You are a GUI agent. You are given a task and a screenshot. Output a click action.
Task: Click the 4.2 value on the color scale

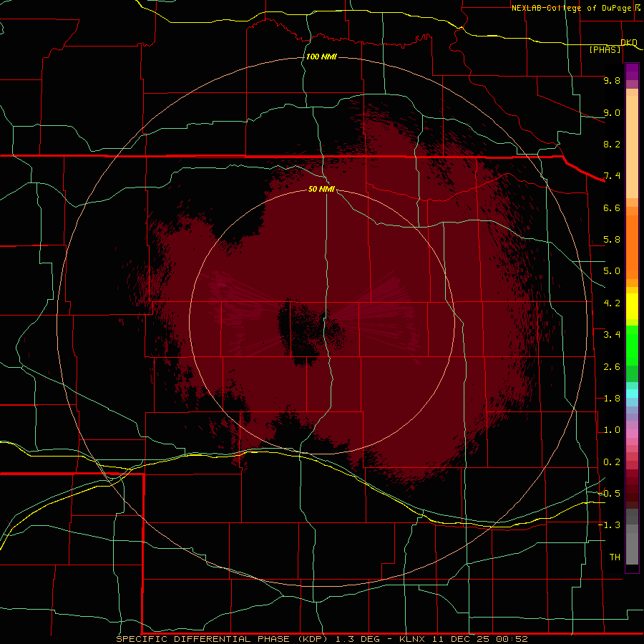coord(612,303)
